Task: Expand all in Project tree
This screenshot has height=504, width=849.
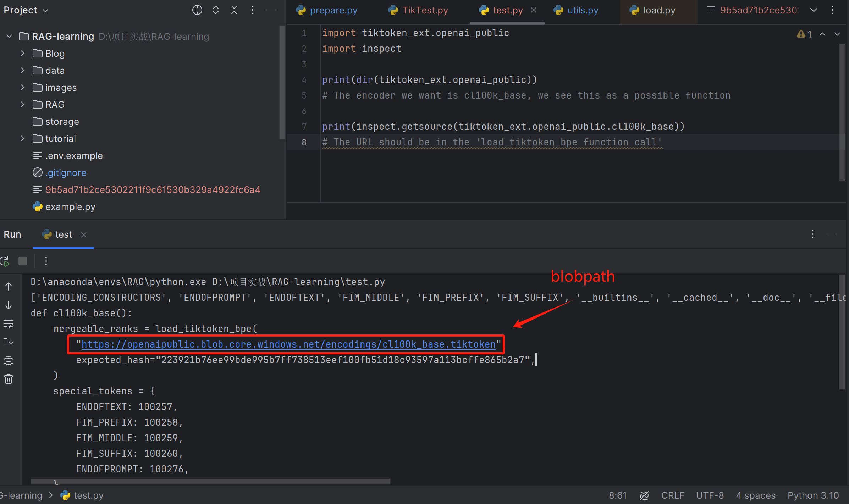Action: pos(216,10)
